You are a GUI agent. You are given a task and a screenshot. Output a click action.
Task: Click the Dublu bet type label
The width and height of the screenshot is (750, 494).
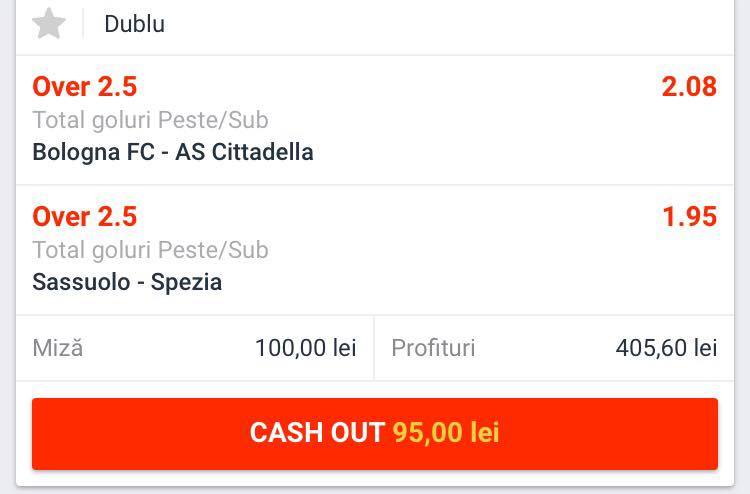point(135,24)
